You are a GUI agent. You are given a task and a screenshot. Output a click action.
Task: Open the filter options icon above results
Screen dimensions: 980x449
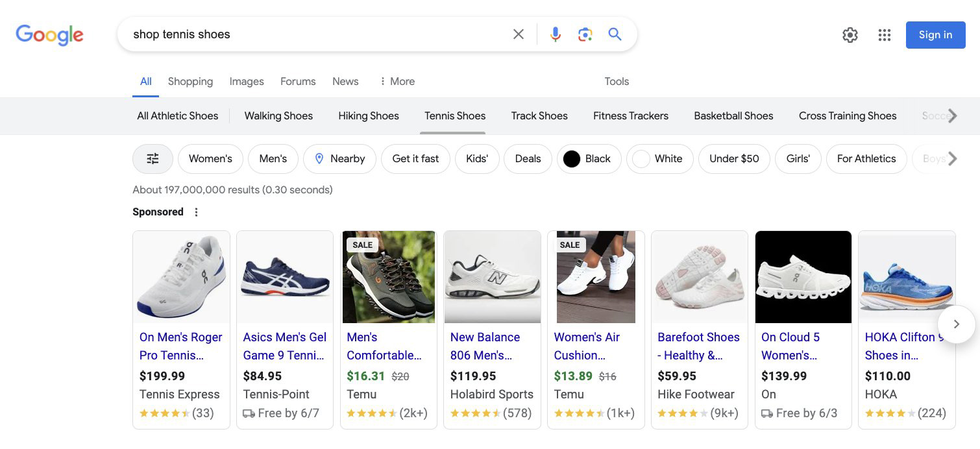pyautogui.click(x=153, y=158)
